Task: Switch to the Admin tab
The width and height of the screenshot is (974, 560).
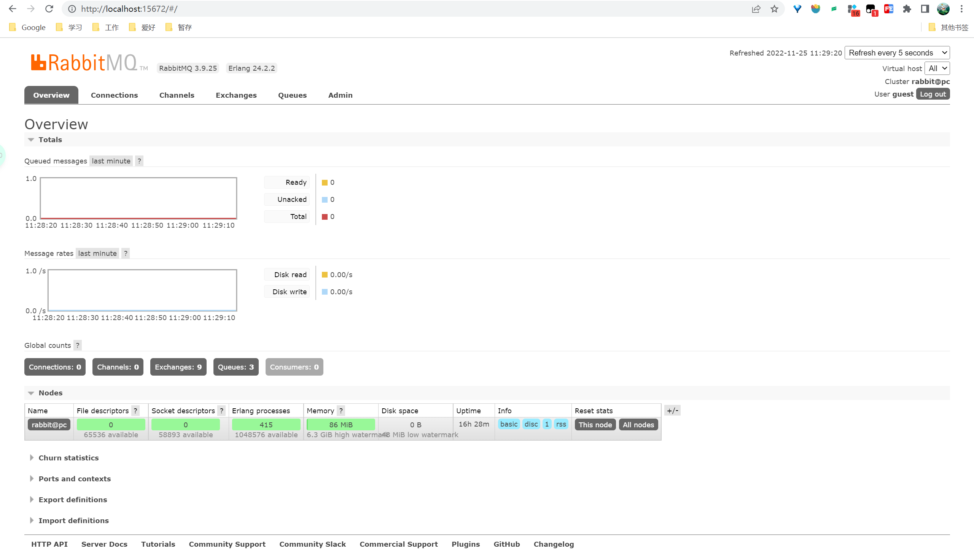Action: [340, 95]
